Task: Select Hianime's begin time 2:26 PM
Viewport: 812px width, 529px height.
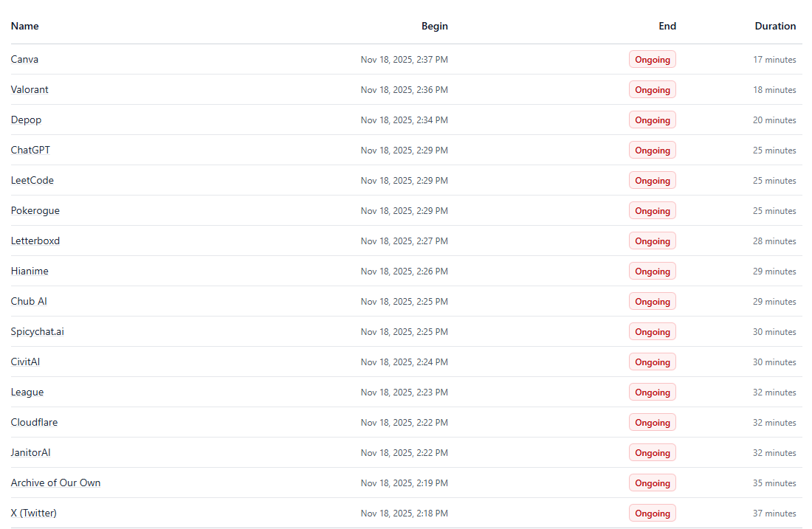Action: (405, 272)
